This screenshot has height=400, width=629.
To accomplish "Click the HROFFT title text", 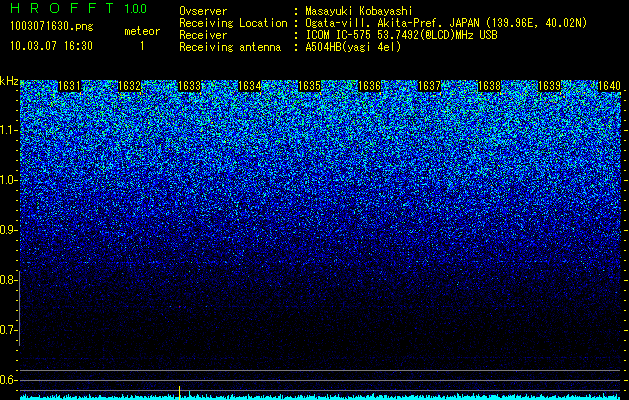I will click(x=62, y=8).
